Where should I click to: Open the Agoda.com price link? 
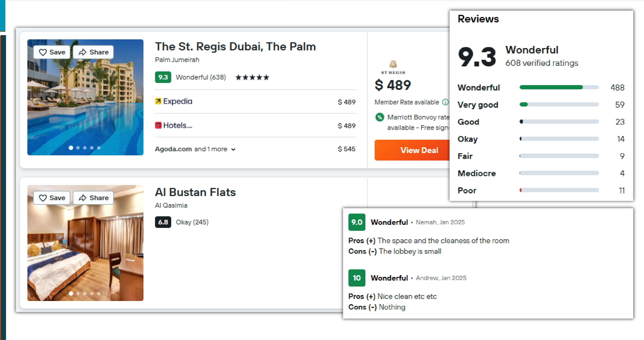click(173, 149)
